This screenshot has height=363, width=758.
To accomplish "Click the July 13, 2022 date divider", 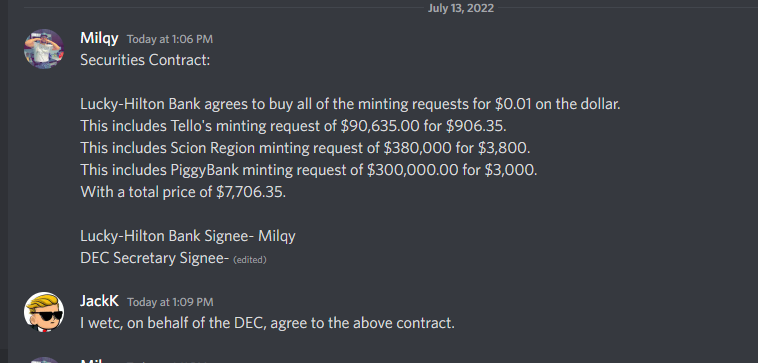I will pos(461,8).
